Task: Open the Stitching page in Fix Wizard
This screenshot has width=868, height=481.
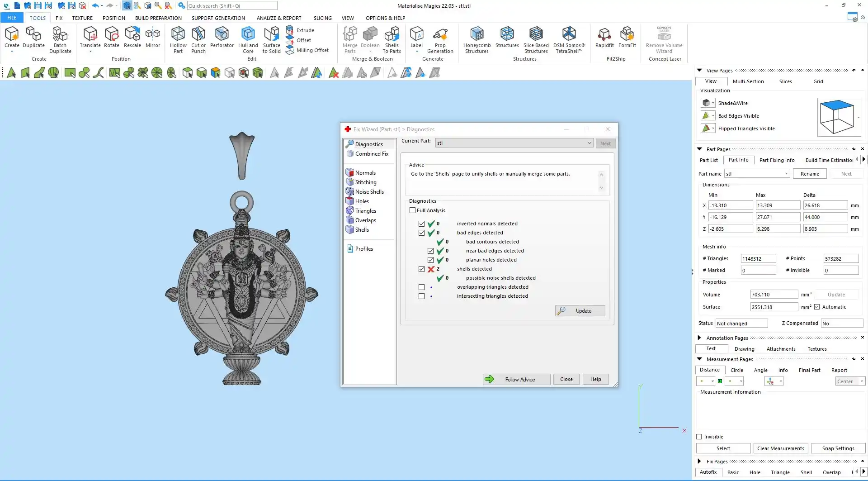Action: 365,182
